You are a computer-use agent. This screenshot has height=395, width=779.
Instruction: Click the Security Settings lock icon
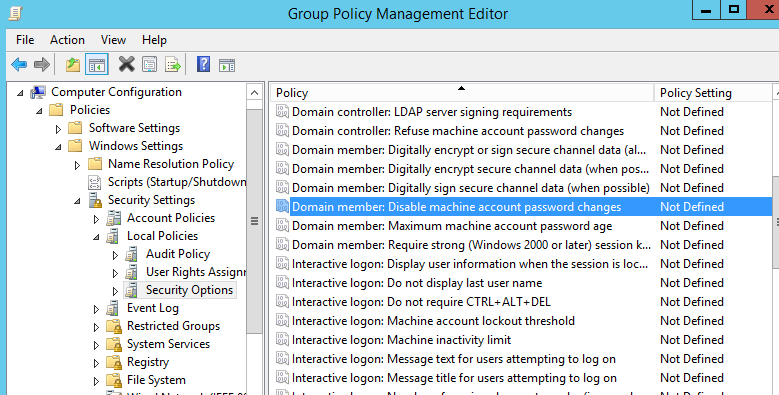[95, 200]
